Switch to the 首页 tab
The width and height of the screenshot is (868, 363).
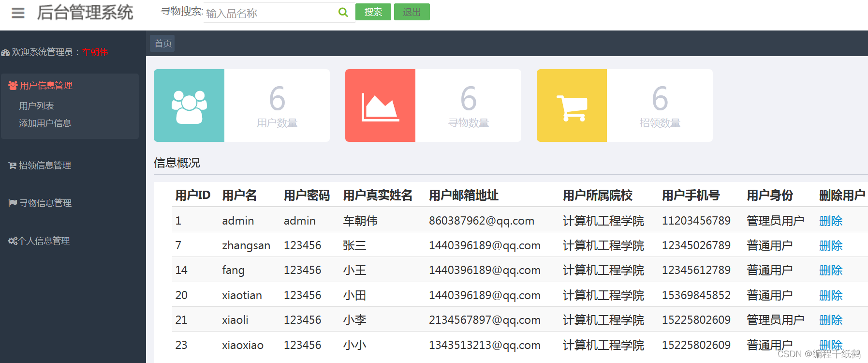pyautogui.click(x=162, y=44)
